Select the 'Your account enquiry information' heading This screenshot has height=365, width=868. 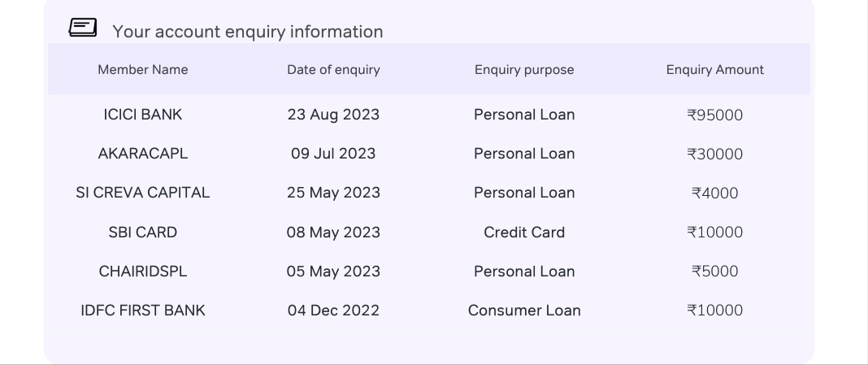point(247,32)
